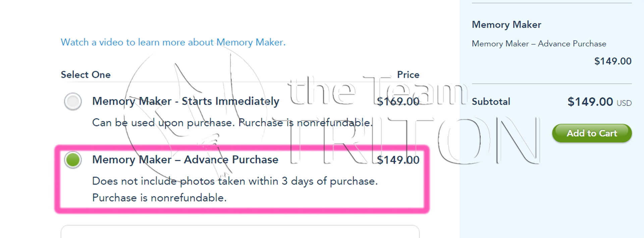
Task: Click the empty rounded box below options
Action: 240,232
